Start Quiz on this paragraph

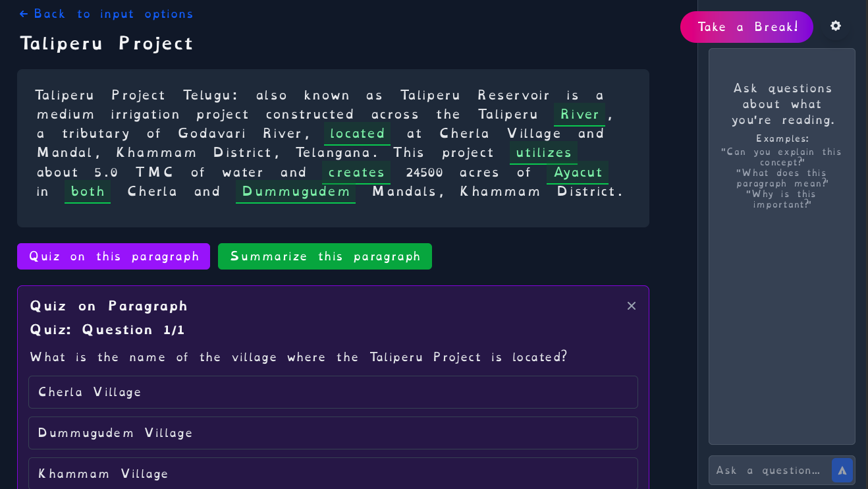click(x=113, y=256)
